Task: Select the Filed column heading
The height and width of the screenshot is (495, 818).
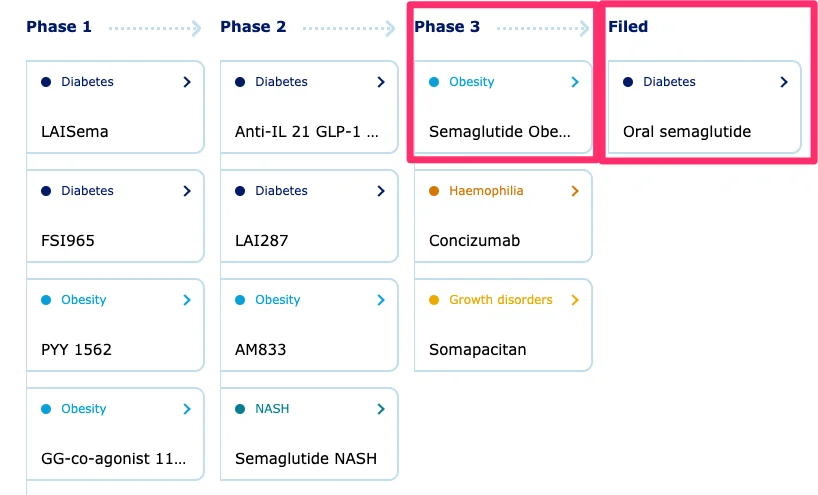Action: click(x=628, y=27)
